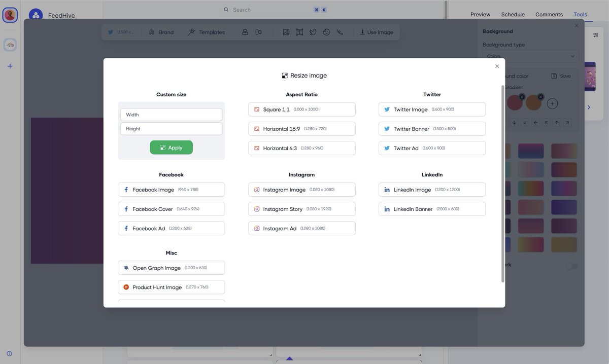Click the grid add icon under Tools tab
This screenshot has height=364, width=609.
[x=595, y=35]
